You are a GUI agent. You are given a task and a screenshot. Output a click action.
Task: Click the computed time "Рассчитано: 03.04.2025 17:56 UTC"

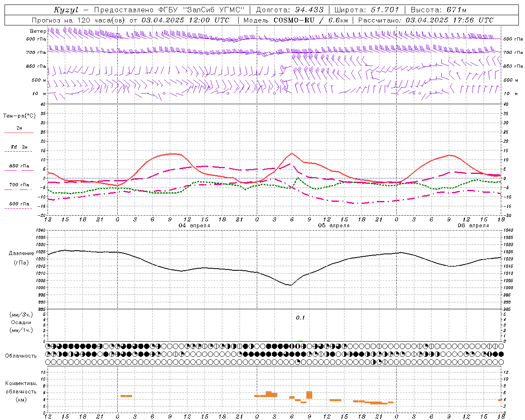coord(425,20)
